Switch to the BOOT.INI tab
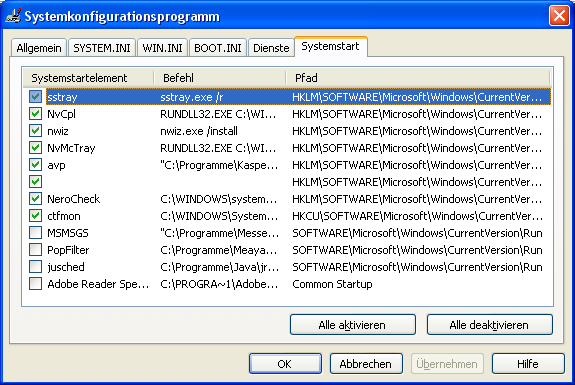 (218, 48)
